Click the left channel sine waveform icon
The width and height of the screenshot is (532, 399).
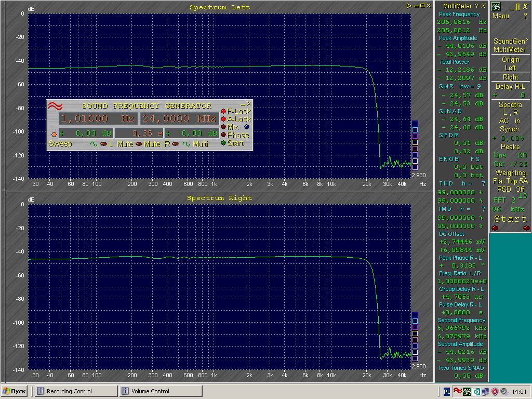(x=94, y=144)
